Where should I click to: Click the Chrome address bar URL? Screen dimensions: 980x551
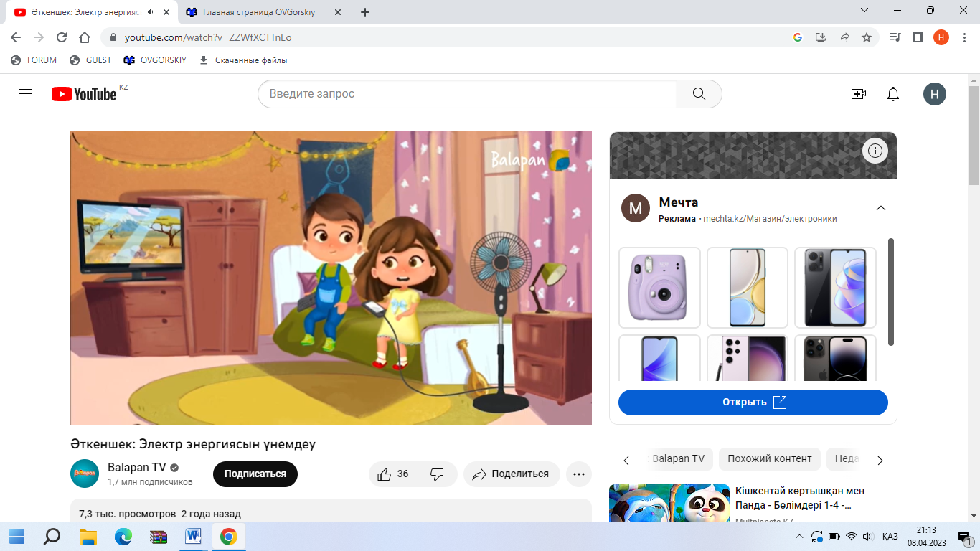pos(208,37)
